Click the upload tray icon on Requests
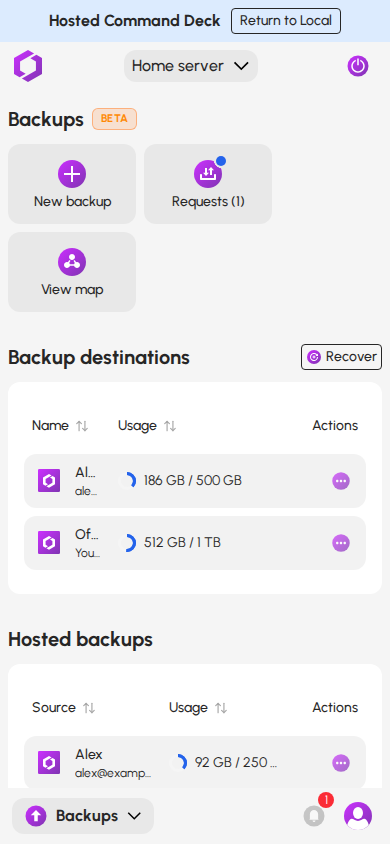This screenshot has width=390, height=844. tap(208, 174)
